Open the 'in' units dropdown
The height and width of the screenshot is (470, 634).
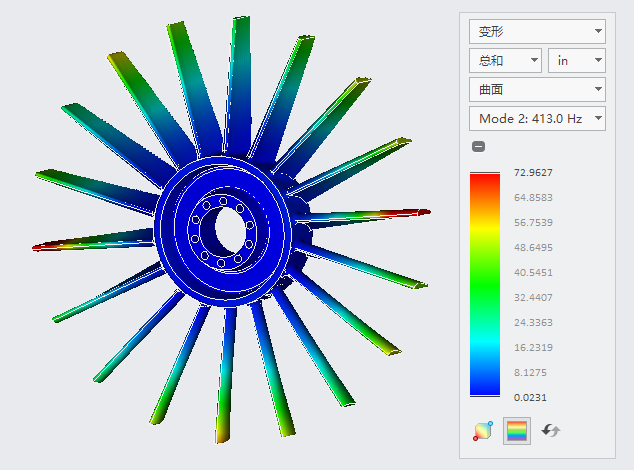pos(577,60)
